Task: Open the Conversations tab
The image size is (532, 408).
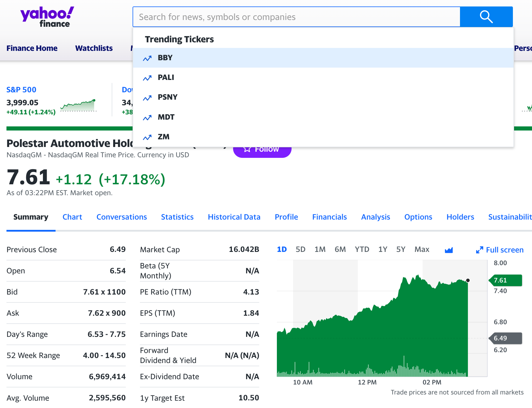Action: (122, 217)
